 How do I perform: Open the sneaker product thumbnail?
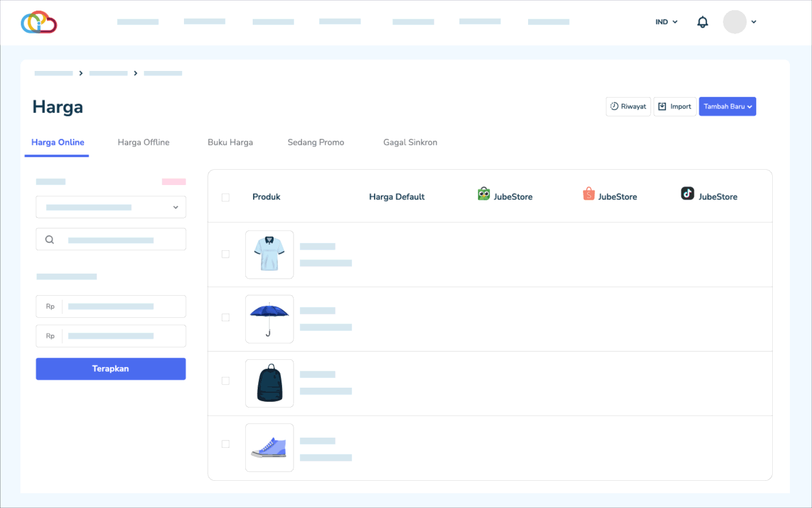click(269, 448)
